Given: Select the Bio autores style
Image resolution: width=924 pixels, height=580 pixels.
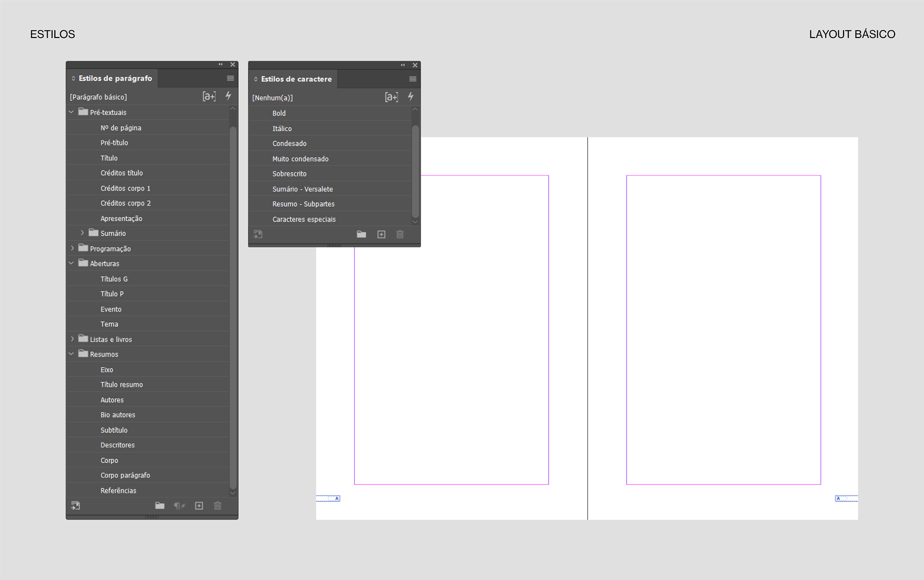Looking at the screenshot, I should [148, 415].
